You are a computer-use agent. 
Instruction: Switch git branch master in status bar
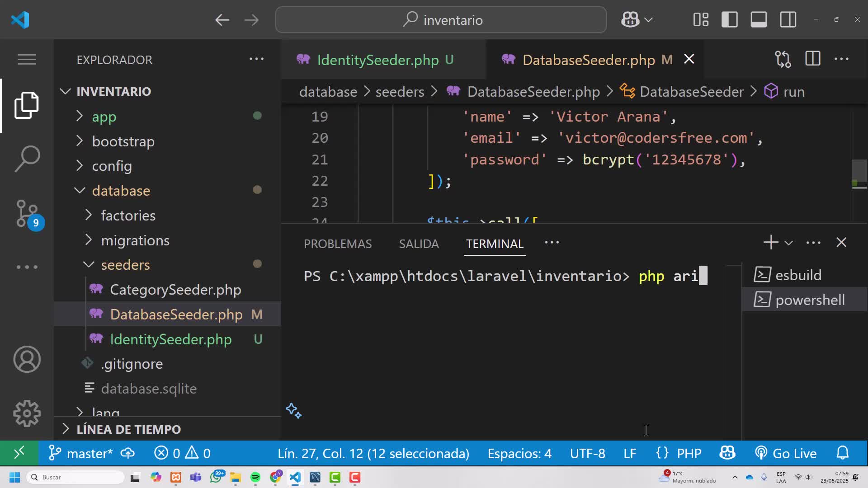pos(80,453)
